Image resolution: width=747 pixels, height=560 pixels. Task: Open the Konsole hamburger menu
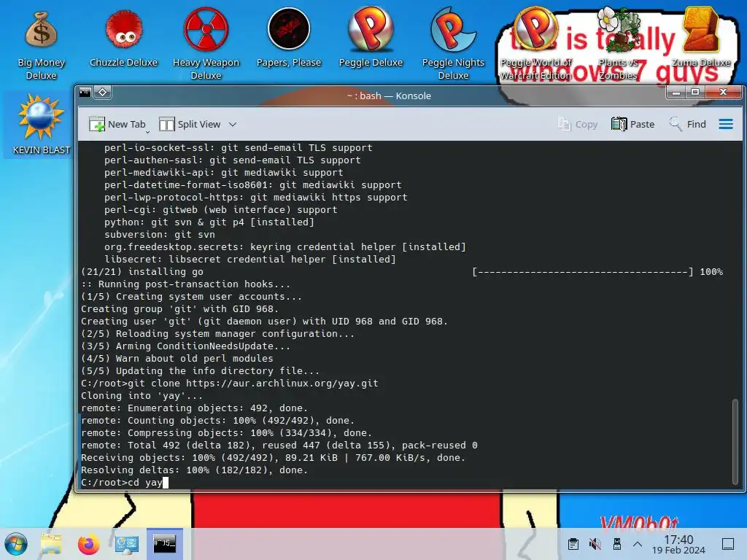pyautogui.click(x=726, y=124)
